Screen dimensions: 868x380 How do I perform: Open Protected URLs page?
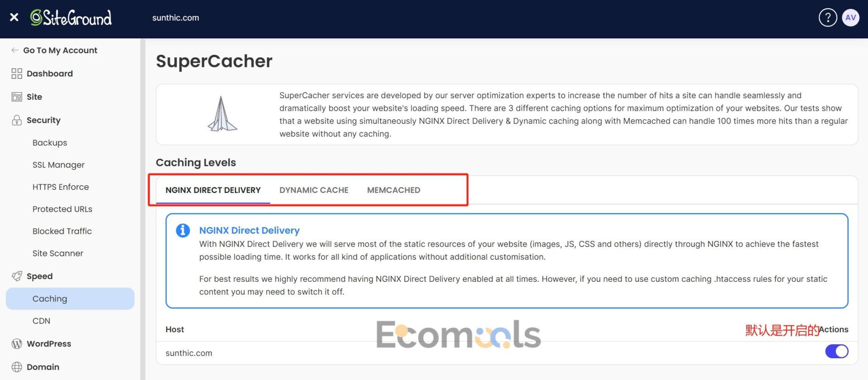62,209
